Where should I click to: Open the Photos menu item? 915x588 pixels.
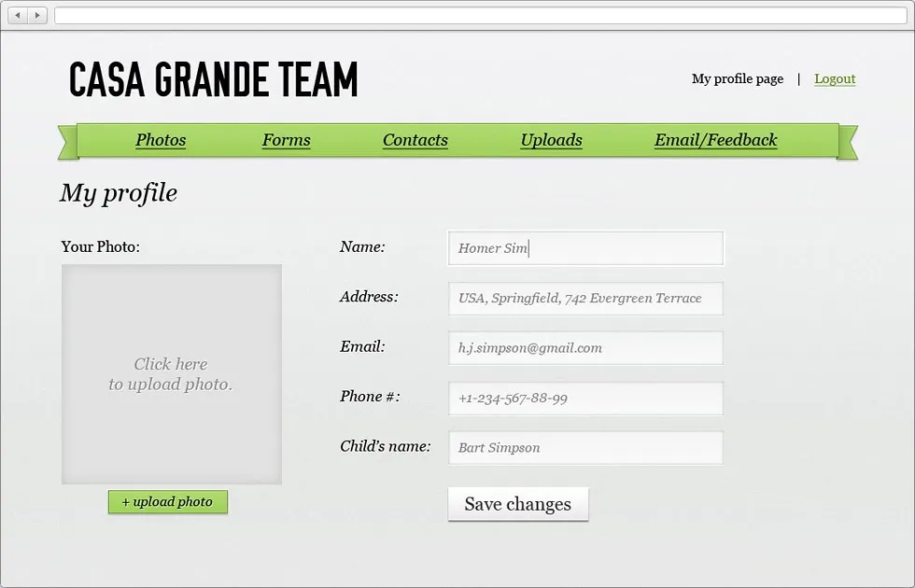(161, 140)
